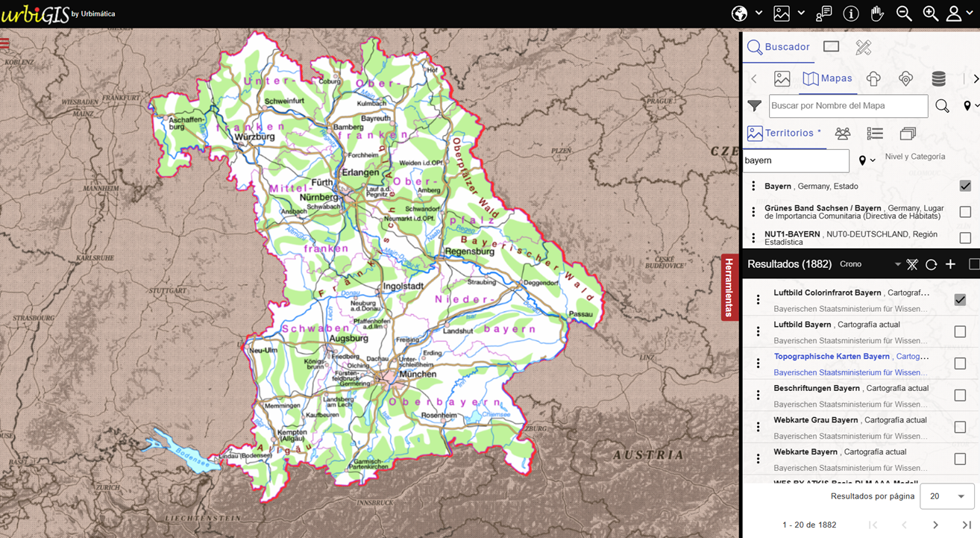Screen dimensions: 980x538
Task: Click the zoom out magnifier
Action: pyautogui.click(x=904, y=13)
